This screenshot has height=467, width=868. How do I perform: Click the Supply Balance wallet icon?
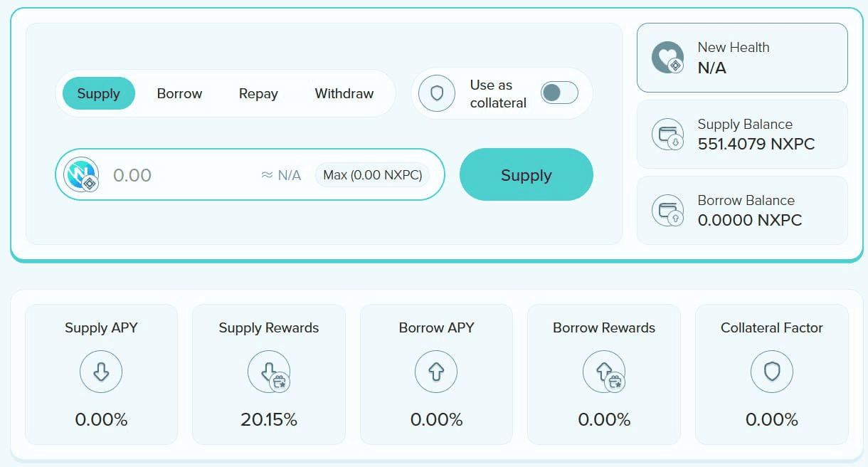667,134
